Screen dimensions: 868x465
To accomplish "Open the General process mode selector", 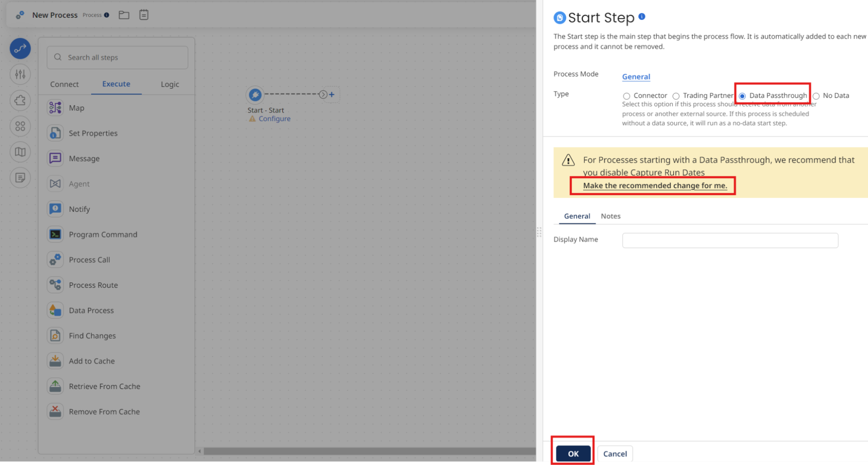I will click(x=636, y=76).
